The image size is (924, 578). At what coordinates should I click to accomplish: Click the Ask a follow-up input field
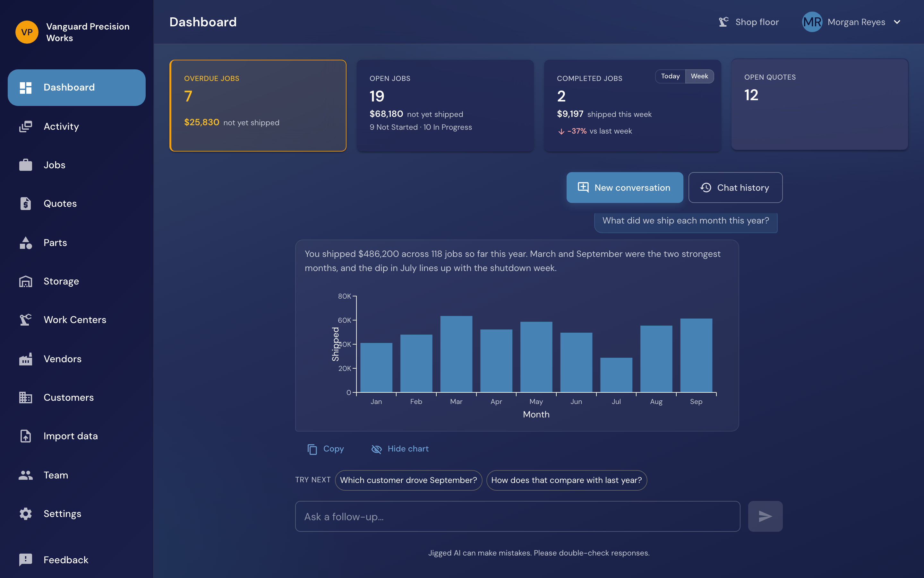(x=518, y=516)
